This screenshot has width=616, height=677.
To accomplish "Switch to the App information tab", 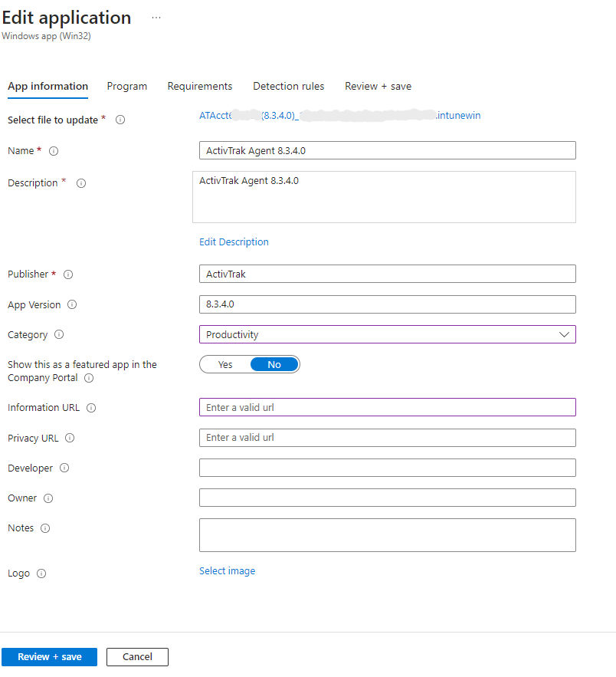I will (48, 87).
